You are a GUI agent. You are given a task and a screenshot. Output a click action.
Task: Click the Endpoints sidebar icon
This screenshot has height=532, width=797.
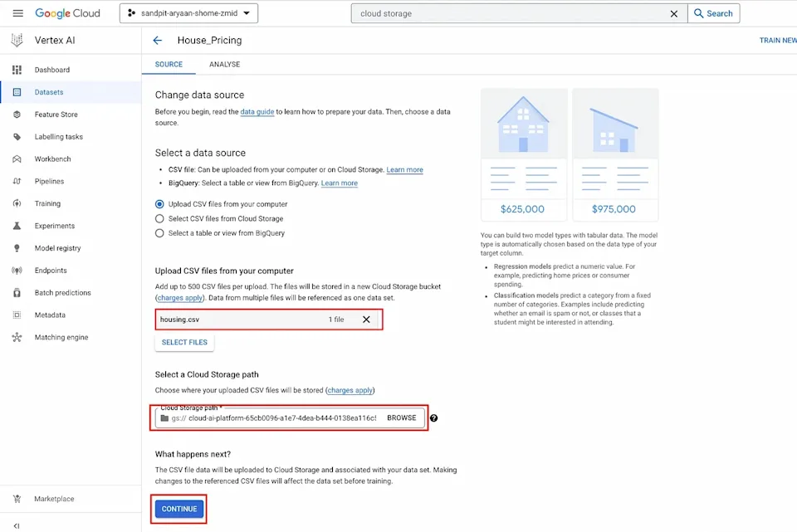[x=17, y=271]
